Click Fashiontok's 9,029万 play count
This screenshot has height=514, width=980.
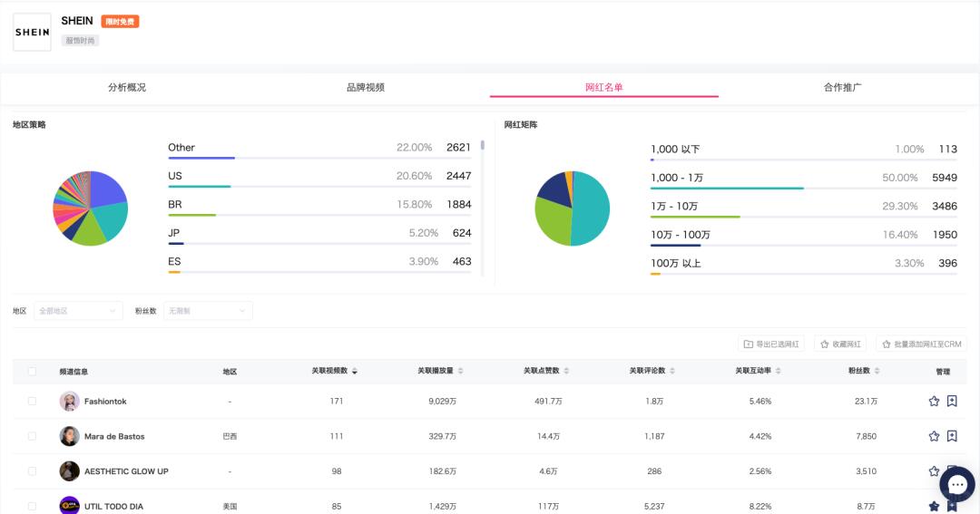pos(442,401)
